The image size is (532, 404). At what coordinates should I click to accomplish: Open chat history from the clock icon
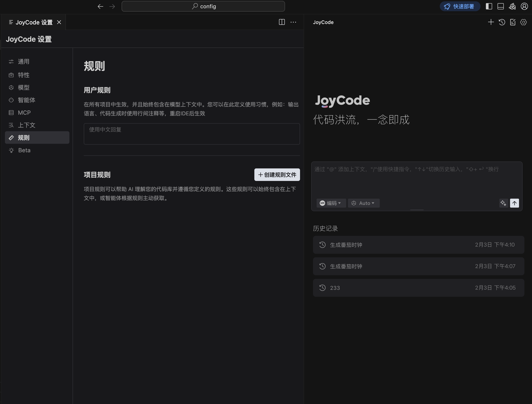pos(502,22)
